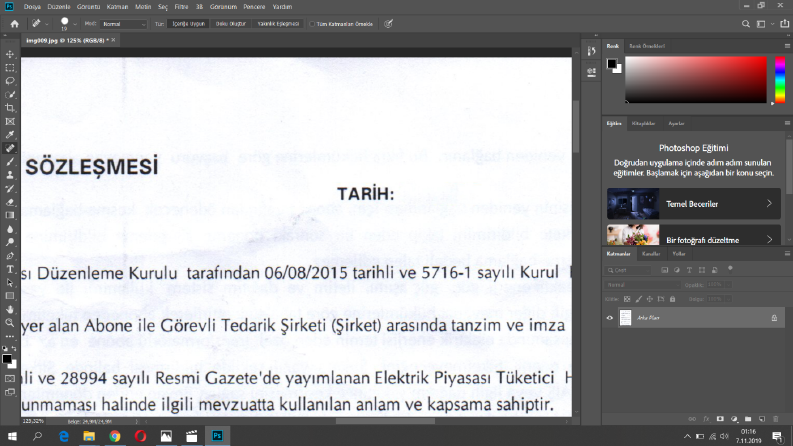Toggle type layer filter
The height and width of the screenshot is (446, 793).
[x=689, y=270]
